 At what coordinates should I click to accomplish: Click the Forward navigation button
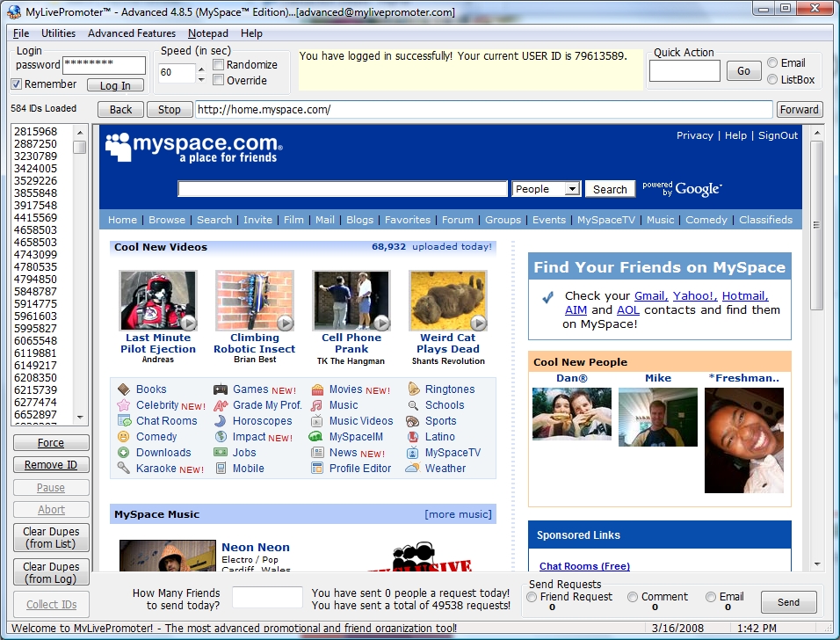(800, 109)
